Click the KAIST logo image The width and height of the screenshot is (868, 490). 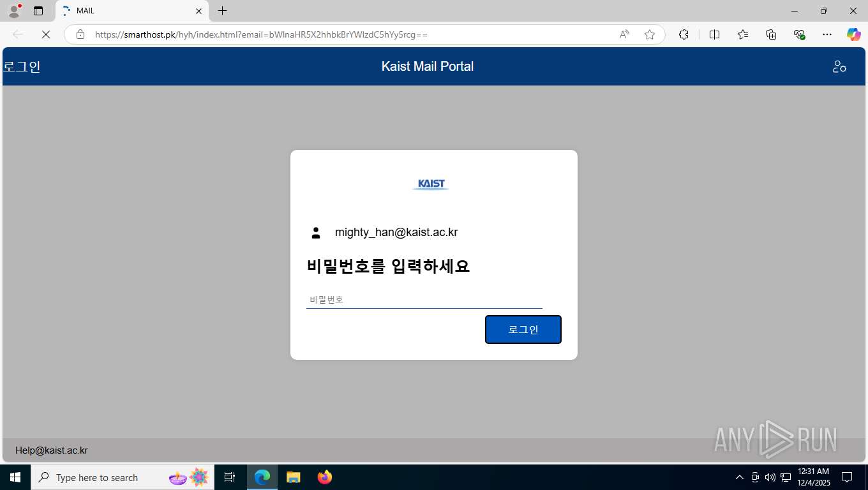click(x=431, y=184)
